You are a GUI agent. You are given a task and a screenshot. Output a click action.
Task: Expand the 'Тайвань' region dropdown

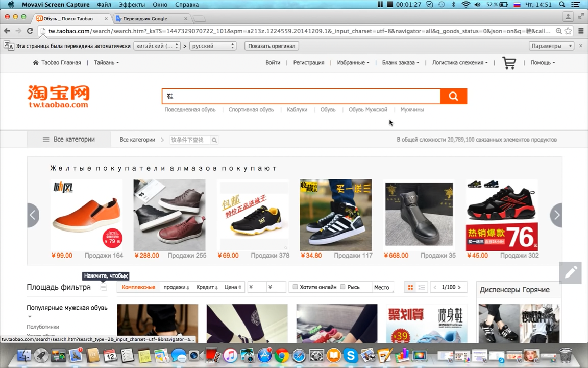[106, 63]
